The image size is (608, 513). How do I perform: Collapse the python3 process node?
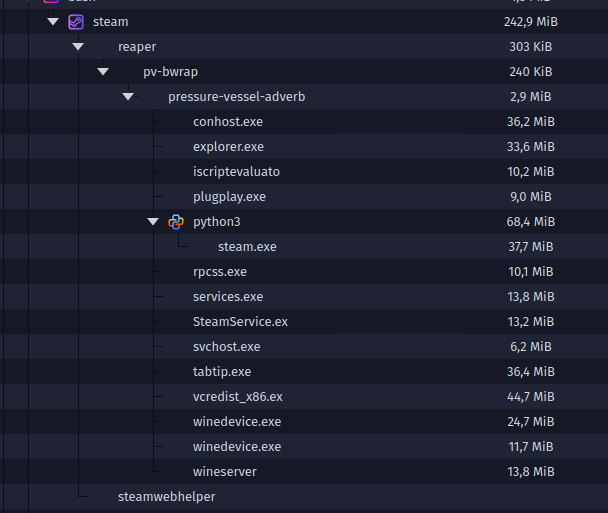(153, 221)
